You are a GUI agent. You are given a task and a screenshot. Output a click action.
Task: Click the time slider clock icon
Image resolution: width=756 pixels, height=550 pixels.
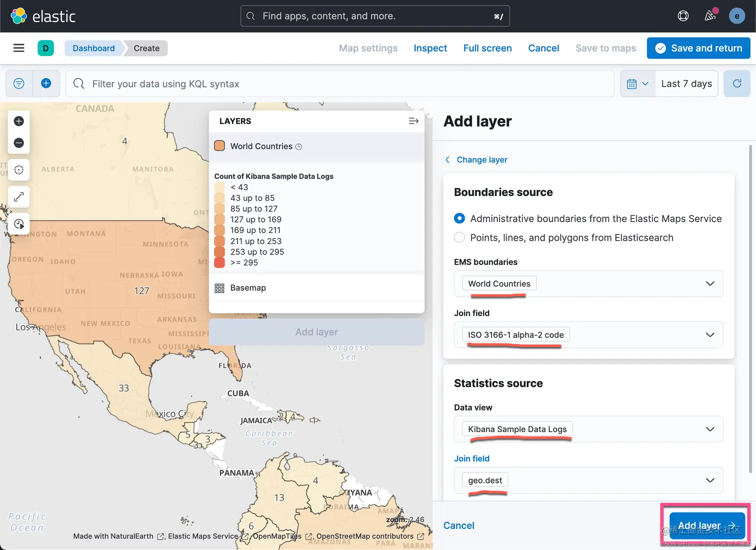pyautogui.click(x=19, y=224)
